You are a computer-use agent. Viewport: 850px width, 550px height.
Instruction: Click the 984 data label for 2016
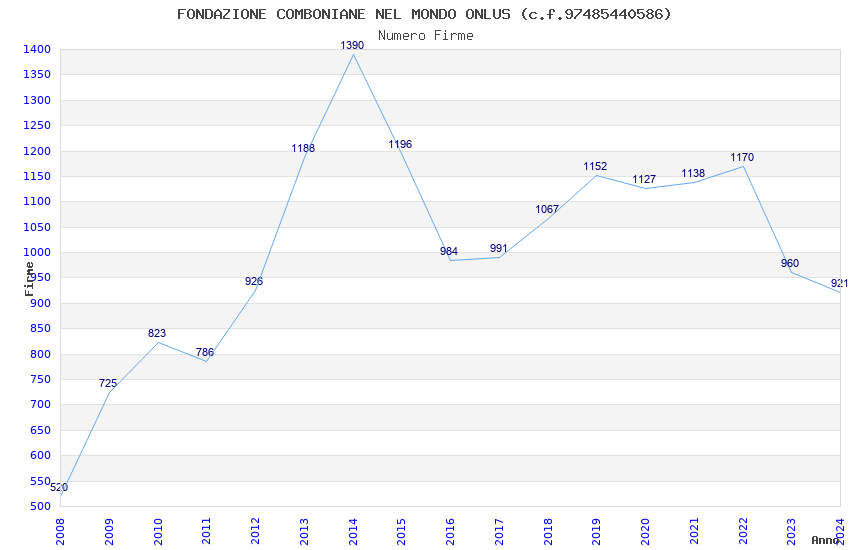point(449,251)
